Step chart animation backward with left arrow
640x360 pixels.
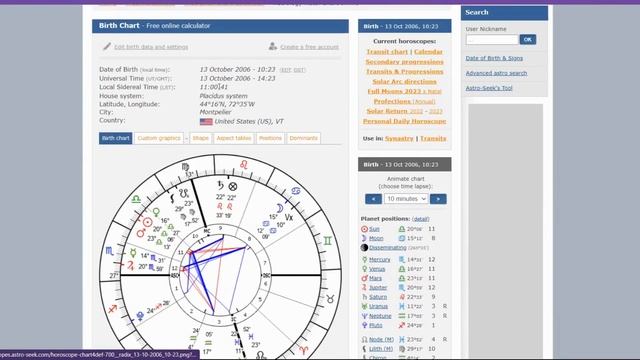point(373,199)
